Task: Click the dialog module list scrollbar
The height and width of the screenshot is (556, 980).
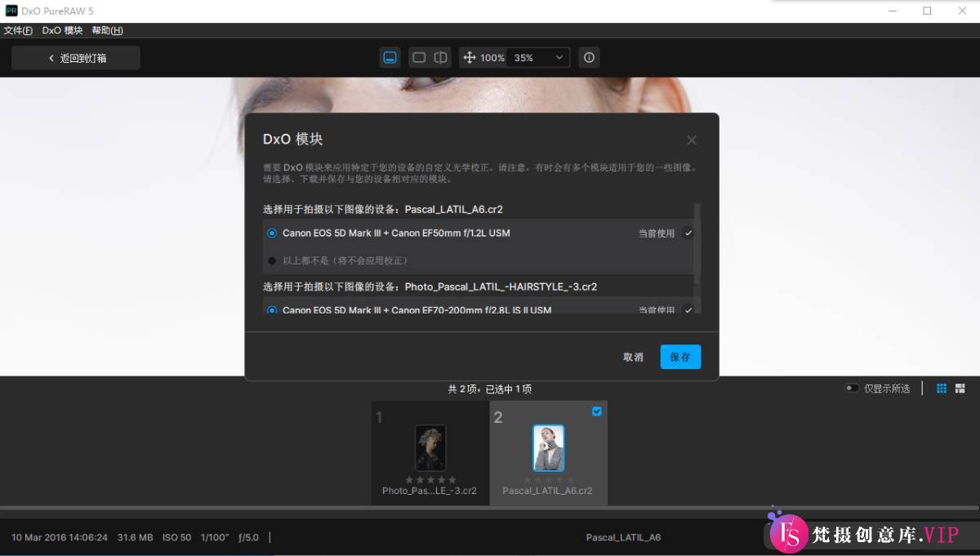Action: click(697, 245)
